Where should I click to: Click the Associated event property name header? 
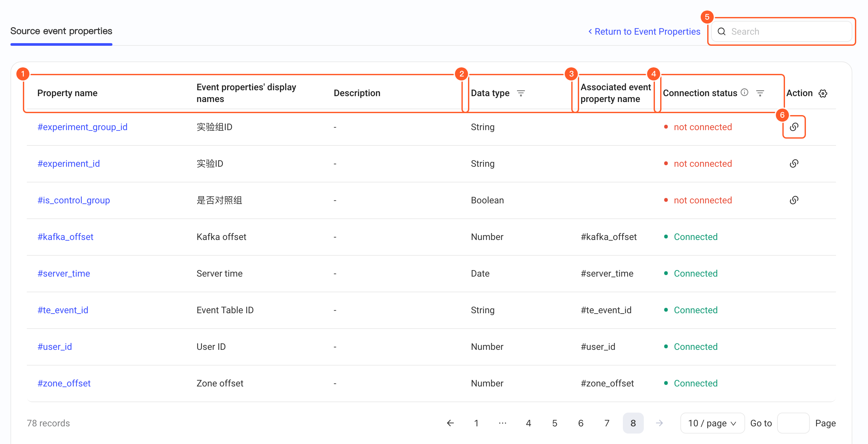[616, 93]
